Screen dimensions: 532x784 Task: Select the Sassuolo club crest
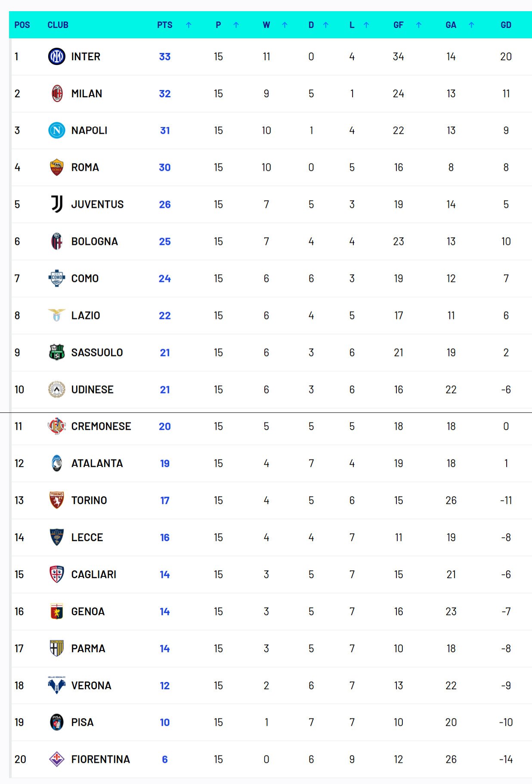point(56,352)
